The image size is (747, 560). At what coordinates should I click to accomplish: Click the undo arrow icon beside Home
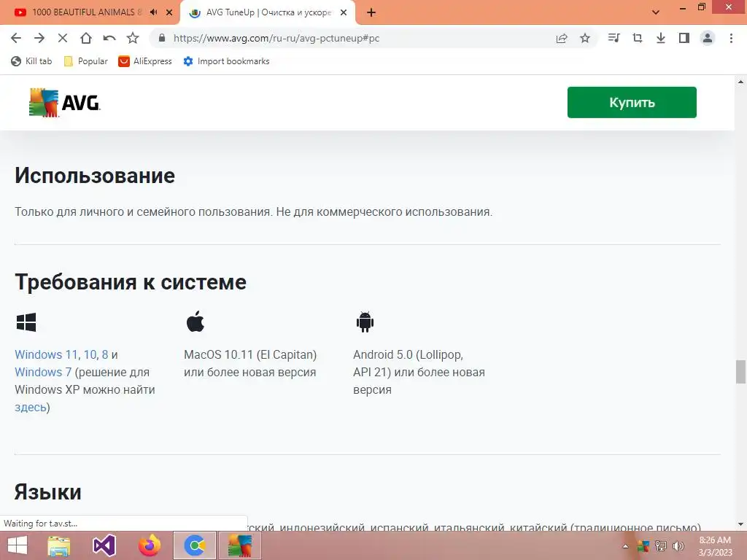(109, 38)
